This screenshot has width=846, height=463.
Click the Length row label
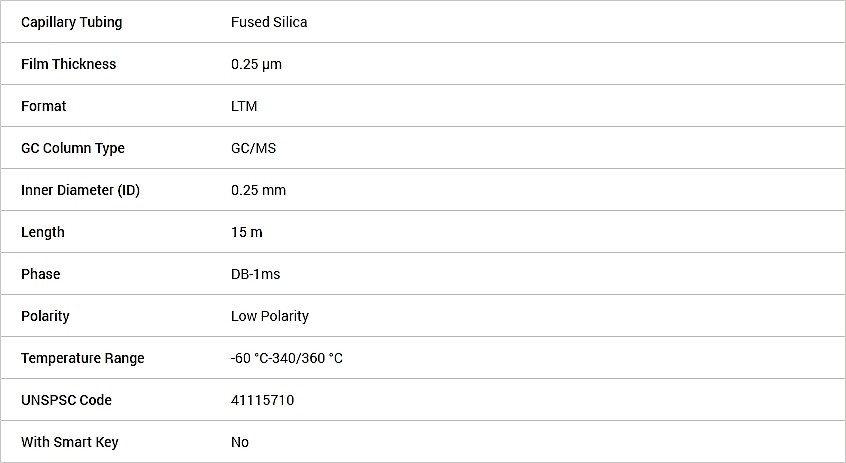(x=43, y=233)
